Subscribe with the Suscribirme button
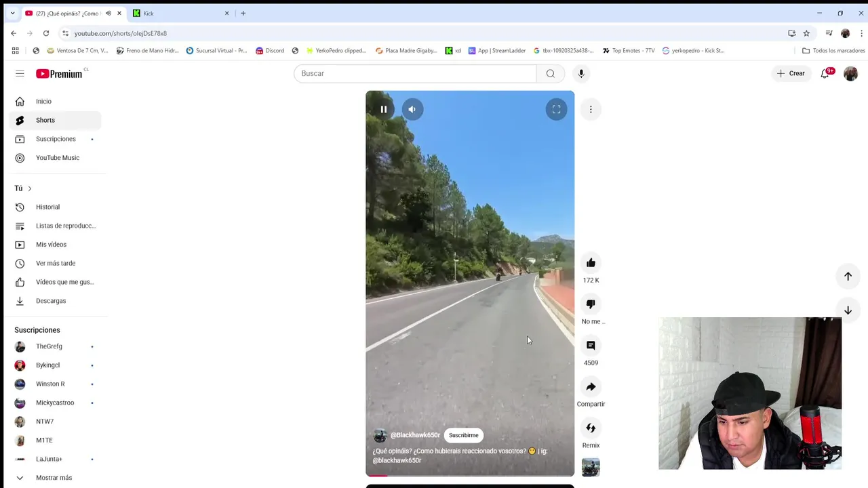Viewport: 868px width, 488px height. (464, 435)
